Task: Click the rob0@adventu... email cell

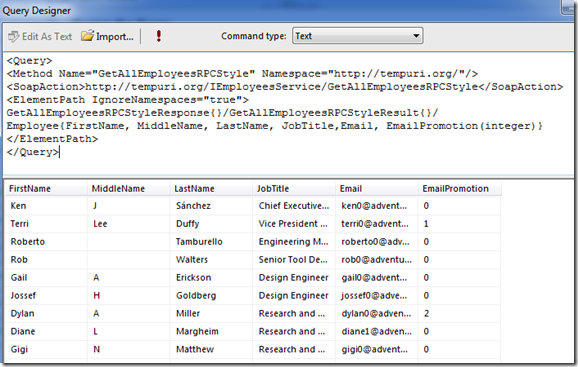Action: [377, 260]
